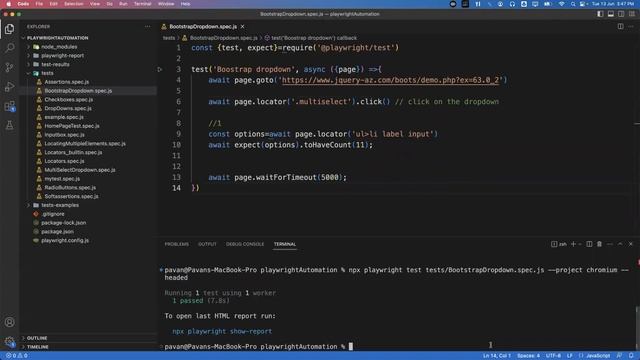Click LF end of line status item

pos(569,356)
